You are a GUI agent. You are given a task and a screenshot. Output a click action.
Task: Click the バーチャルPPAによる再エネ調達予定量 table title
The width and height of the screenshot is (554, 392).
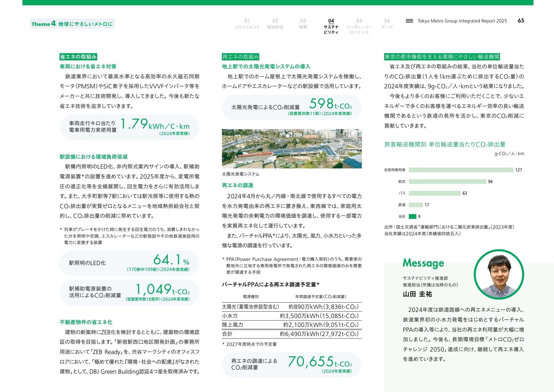271,285
